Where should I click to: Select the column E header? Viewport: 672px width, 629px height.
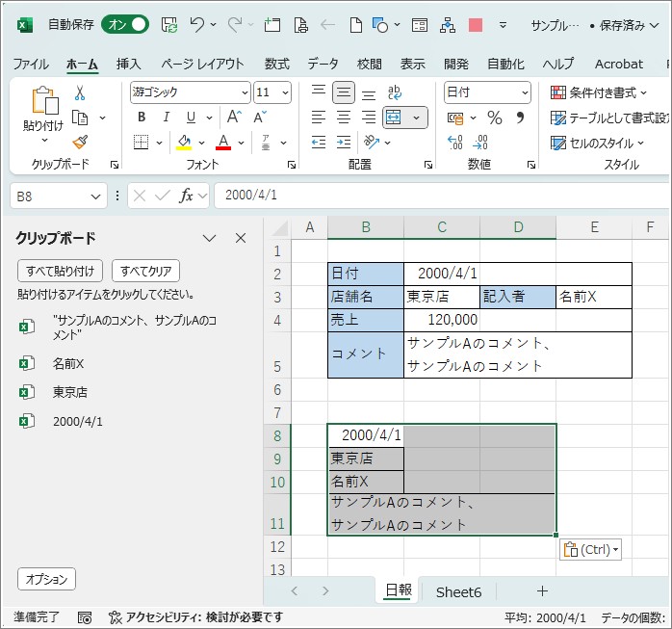pyautogui.click(x=594, y=227)
